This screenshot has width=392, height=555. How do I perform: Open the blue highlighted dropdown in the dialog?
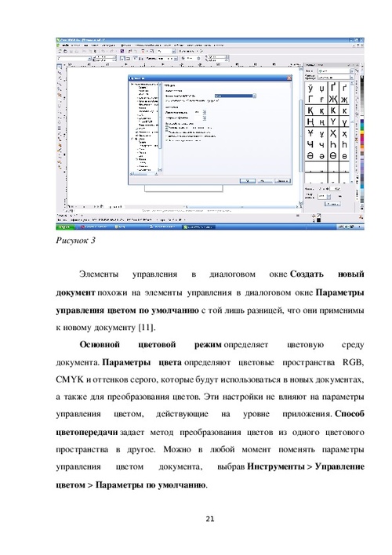point(235,96)
